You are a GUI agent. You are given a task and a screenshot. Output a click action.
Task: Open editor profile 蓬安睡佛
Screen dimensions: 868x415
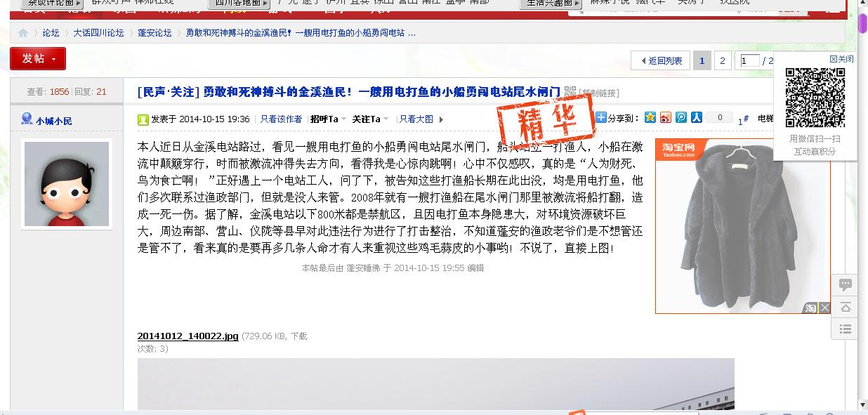point(363,268)
